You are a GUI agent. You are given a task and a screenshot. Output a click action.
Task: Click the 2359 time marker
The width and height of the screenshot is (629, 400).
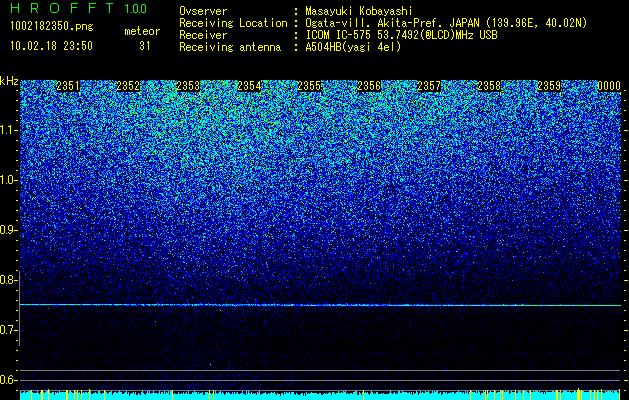tap(549, 86)
